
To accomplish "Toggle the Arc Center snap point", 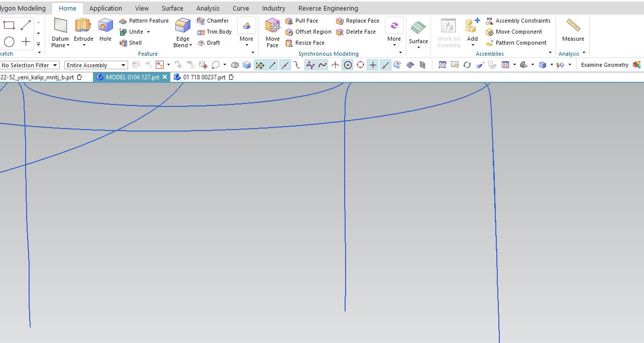I will pos(348,65).
